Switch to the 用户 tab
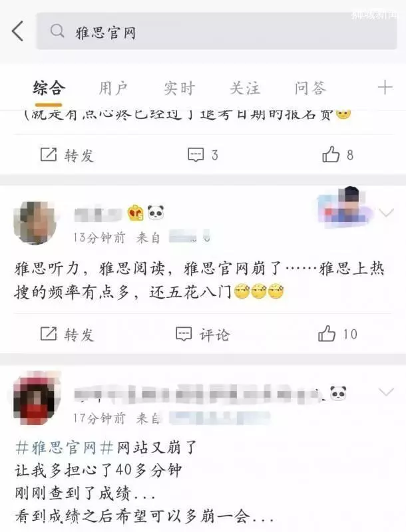This screenshot has height=532, width=406. [x=113, y=88]
